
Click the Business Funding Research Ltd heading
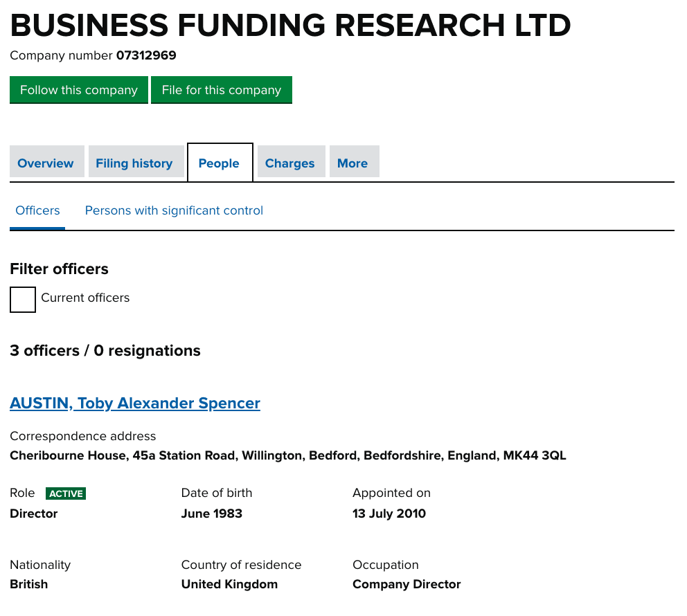pyautogui.click(x=290, y=25)
